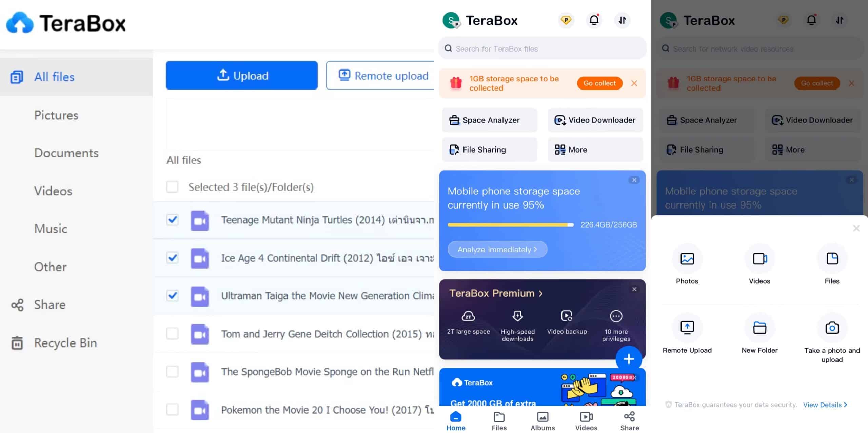Click Analyze immediately storage suggestion
This screenshot has width=868, height=433.
click(x=496, y=249)
